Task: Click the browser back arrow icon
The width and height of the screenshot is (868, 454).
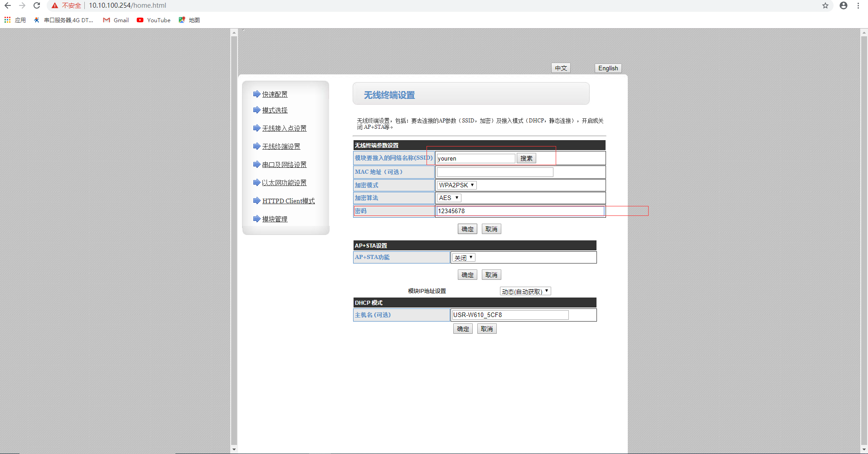Action: 8,5
